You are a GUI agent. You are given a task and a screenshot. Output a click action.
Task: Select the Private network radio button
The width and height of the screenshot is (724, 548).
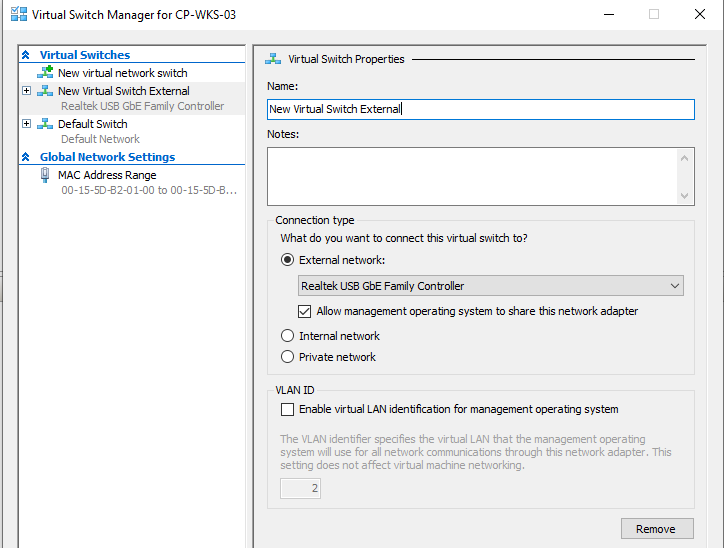pyautogui.click(x=287, y=356)
